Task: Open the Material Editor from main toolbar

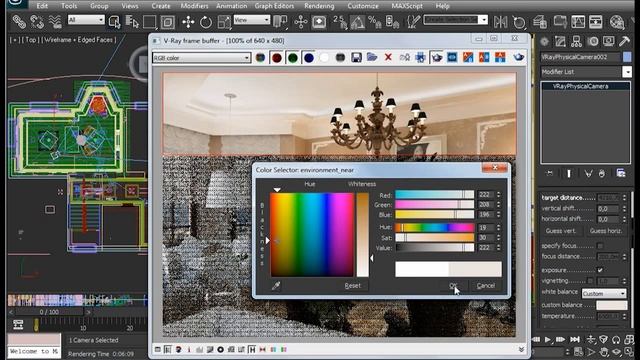Action: click(x=617, y=22)
